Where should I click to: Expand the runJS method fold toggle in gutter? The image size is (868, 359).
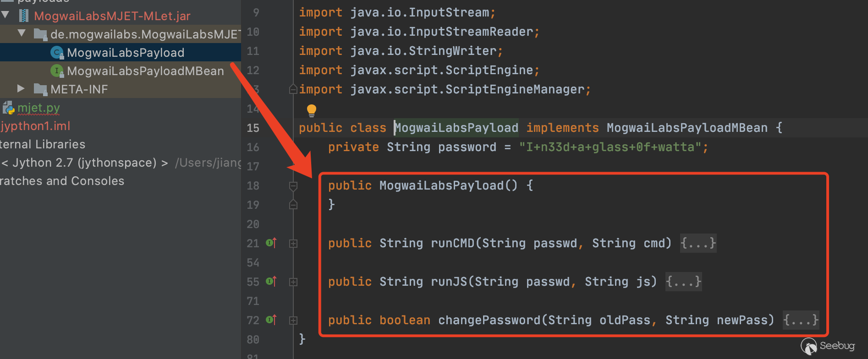[x=293, y=282]
